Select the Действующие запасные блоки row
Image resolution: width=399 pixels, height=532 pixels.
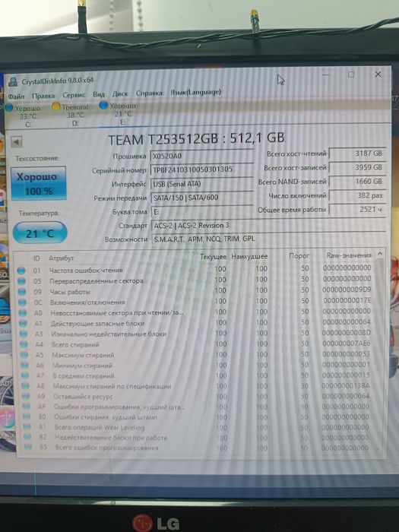(x=195, y=323)
